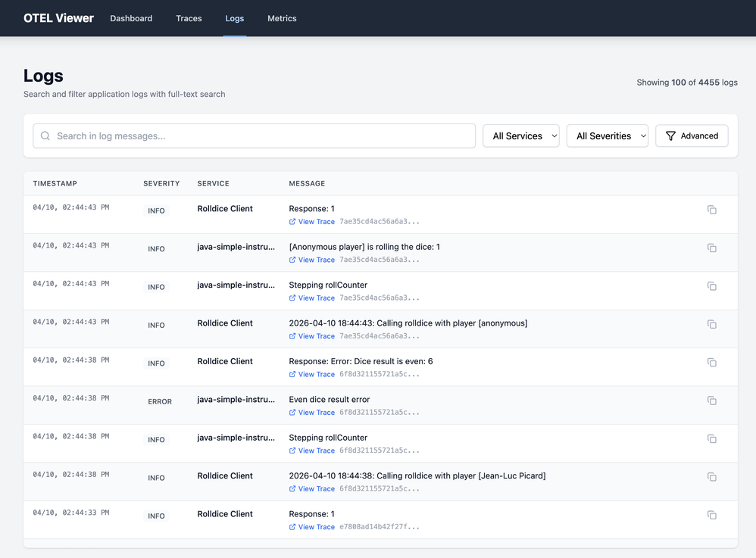Open the All Services dropdown

coord(521,136)
